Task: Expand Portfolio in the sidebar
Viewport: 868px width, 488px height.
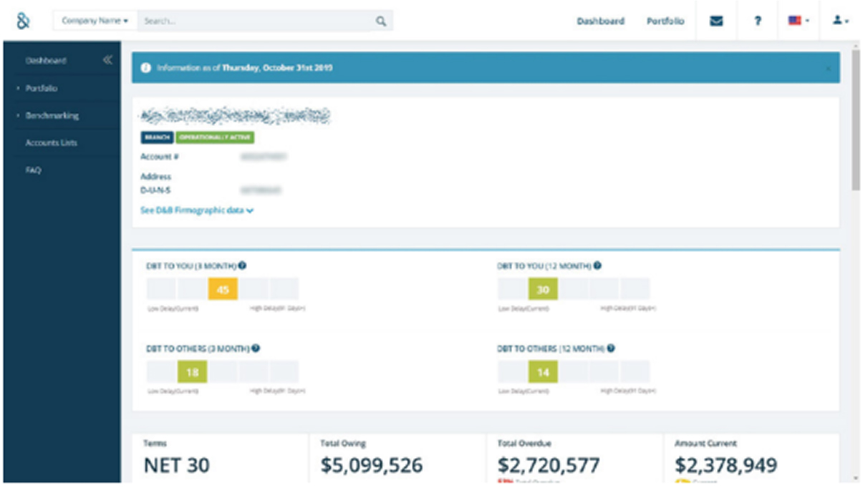Action: coord(42,88)
